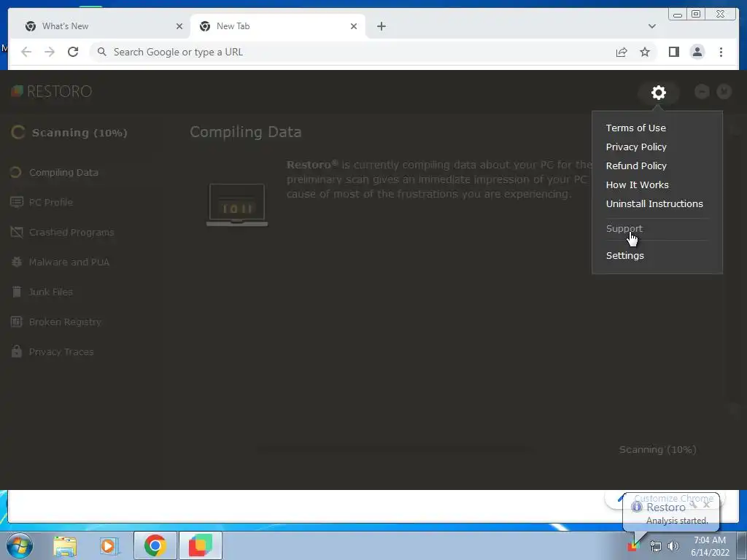The image size is (747, 560).
Task: Open Chrome tab search dropdown arrow
Action: pos(651,26)
